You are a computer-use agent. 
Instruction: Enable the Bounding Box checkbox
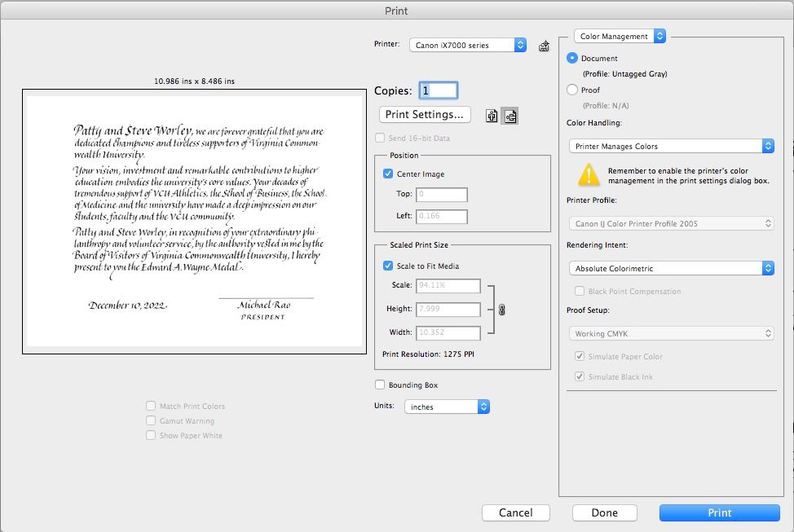[380, 385]
